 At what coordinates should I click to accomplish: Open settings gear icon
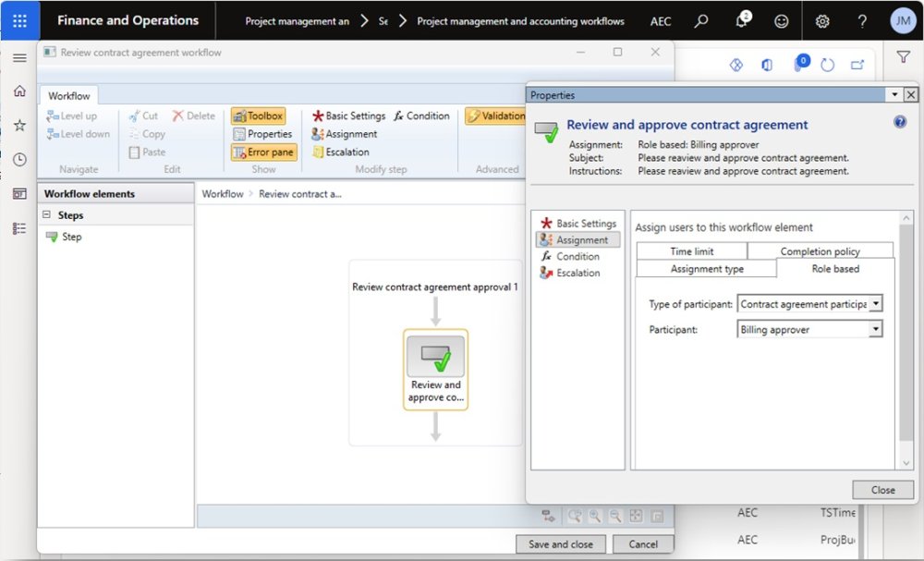822,21
